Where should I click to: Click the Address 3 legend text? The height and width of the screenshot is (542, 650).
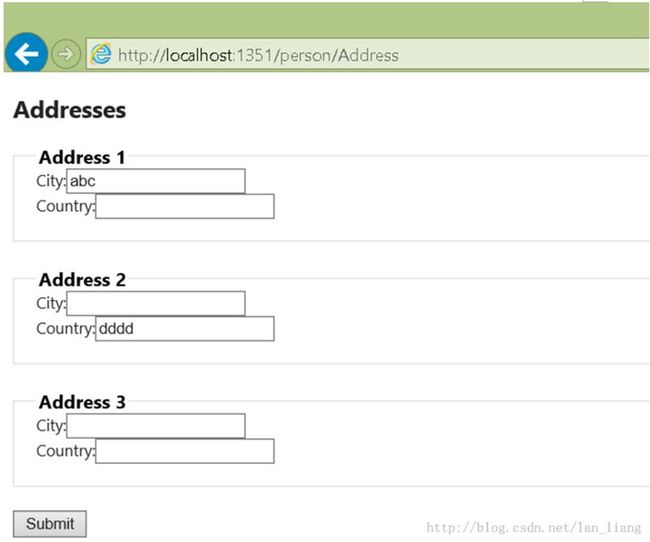point(82,402)
